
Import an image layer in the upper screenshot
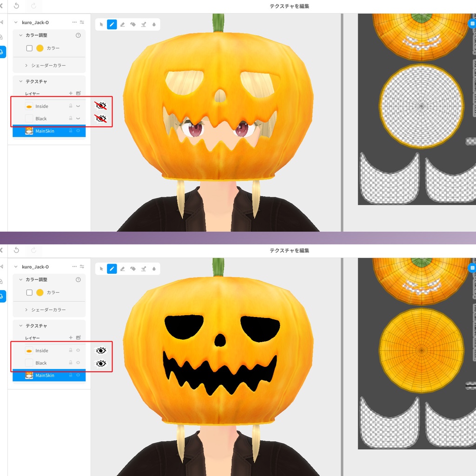[x=78, y=93]
